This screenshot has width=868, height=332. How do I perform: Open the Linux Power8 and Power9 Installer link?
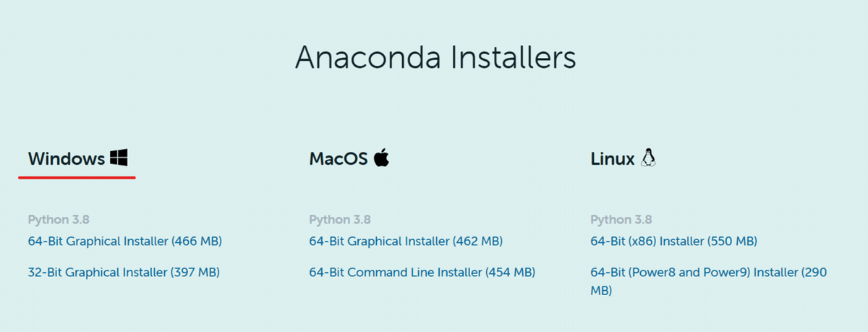[x=708, y=273]
